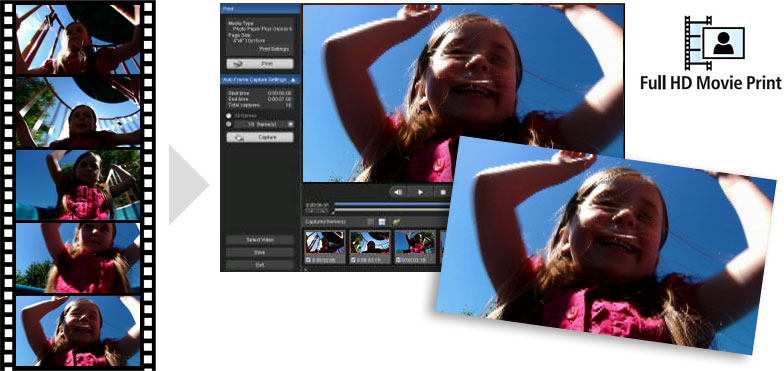Open the frame(s) count dropdown arrow
Screen dimensions: 784x371
point(290,124)
